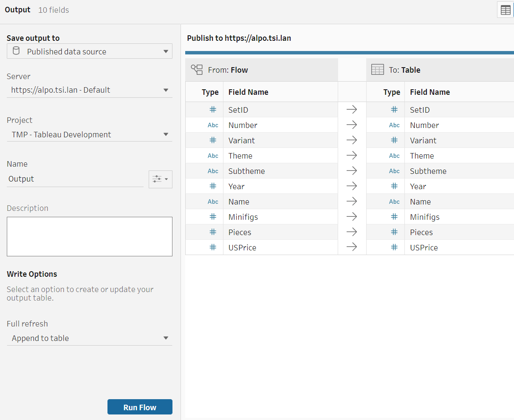514x420 pixels.
Task: Click inside the Description text box
Action: coord(89,236)
